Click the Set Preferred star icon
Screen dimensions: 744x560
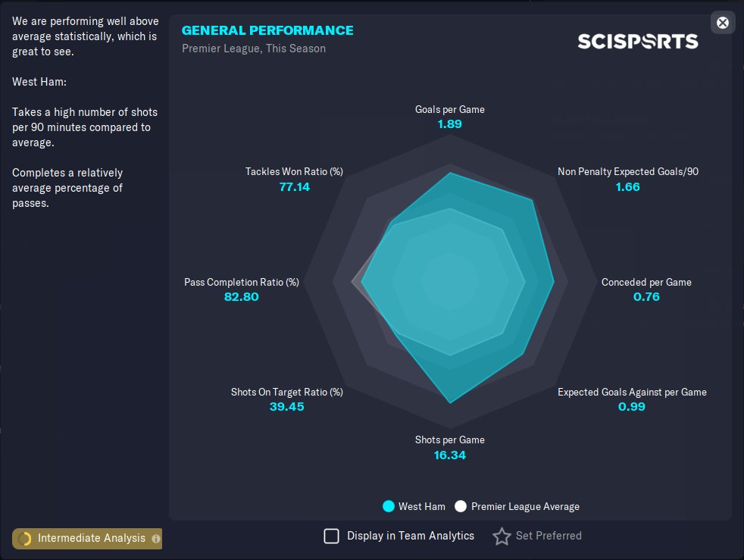point(502,537)
